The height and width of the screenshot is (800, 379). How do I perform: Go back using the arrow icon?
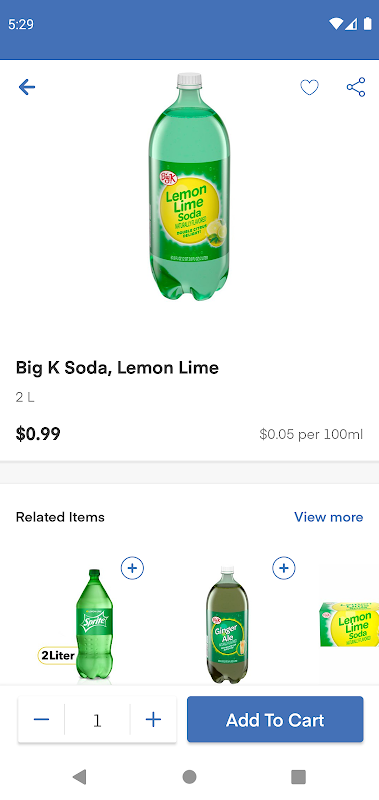coord(27,87)
